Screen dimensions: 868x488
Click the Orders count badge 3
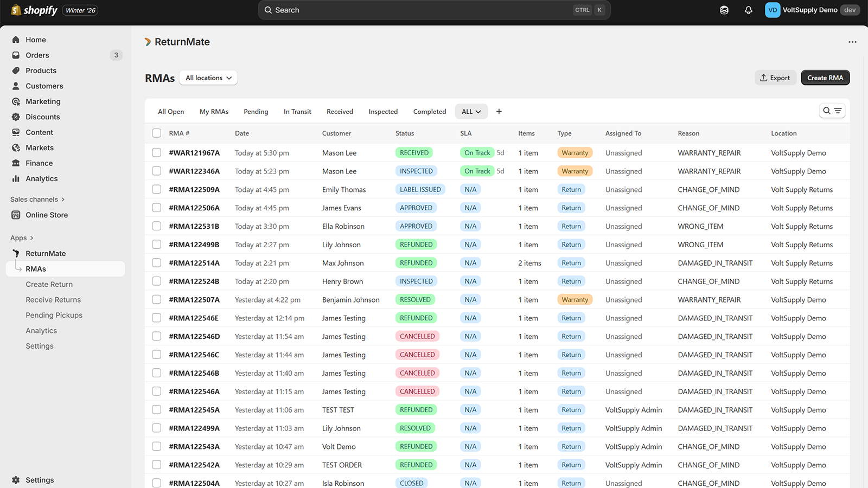pos(116,55)
